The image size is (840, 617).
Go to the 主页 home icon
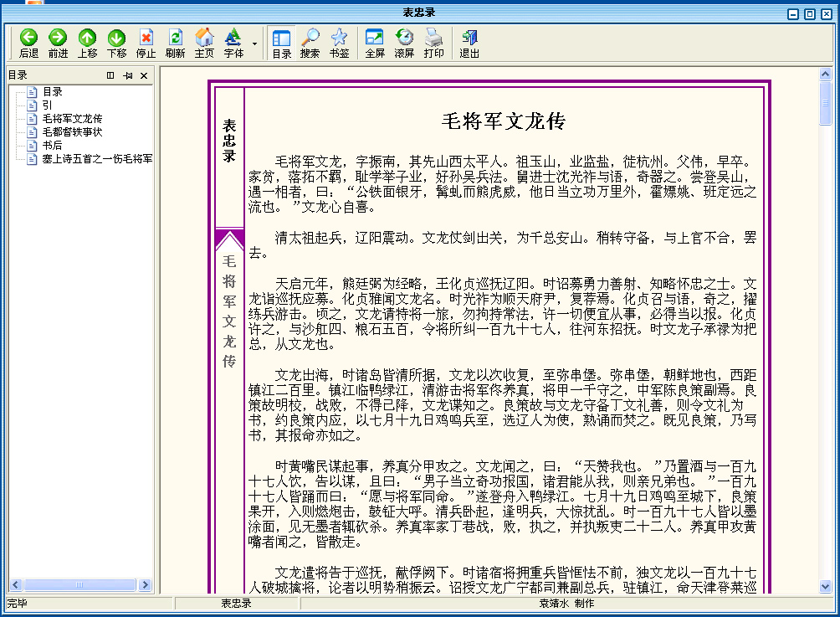click(204, 38)
